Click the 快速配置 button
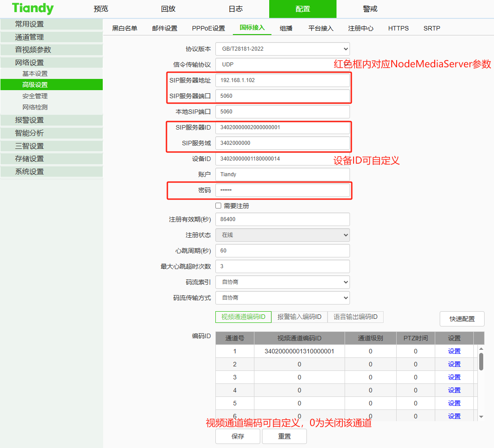The width and height of the screenshot is (494, 448). (462, 319)
